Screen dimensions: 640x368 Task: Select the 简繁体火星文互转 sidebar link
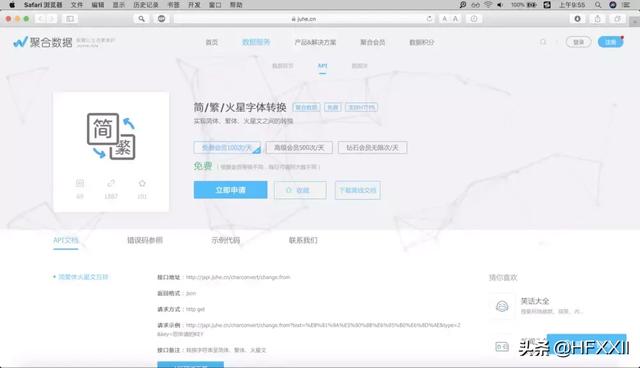pyautogui.click(x=83, y=277)
